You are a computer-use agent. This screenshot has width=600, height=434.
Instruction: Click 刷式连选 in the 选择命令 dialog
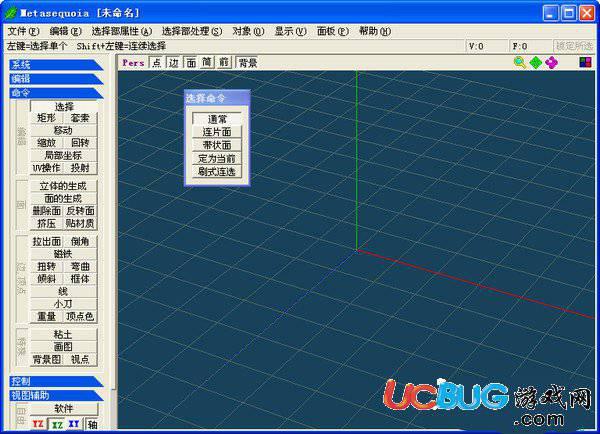217,171
